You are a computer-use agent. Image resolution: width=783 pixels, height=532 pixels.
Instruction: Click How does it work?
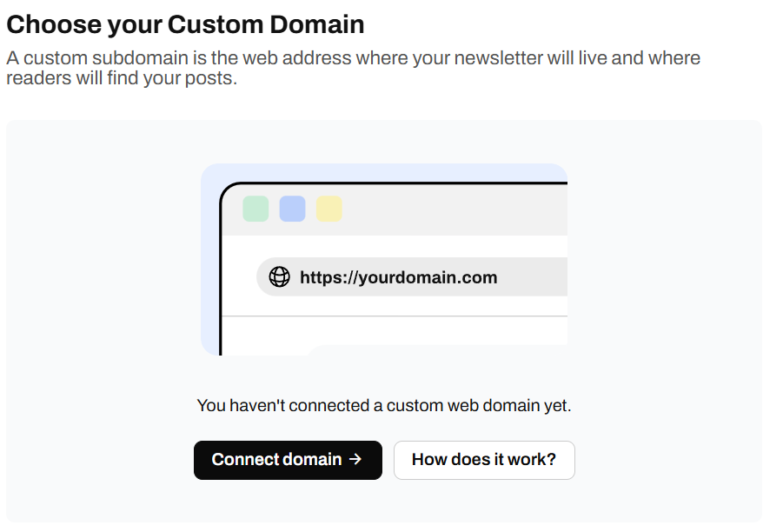(x=484, y=460)
